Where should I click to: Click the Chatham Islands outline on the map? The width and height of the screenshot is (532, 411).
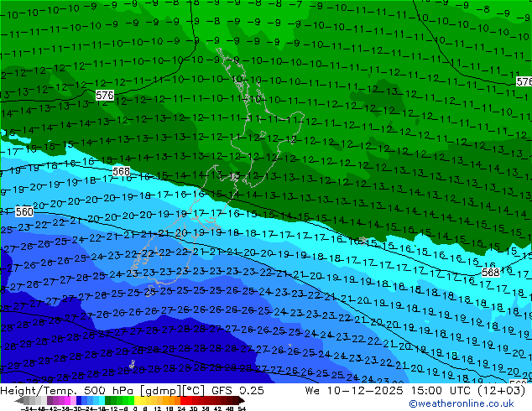tap(362, 240)
